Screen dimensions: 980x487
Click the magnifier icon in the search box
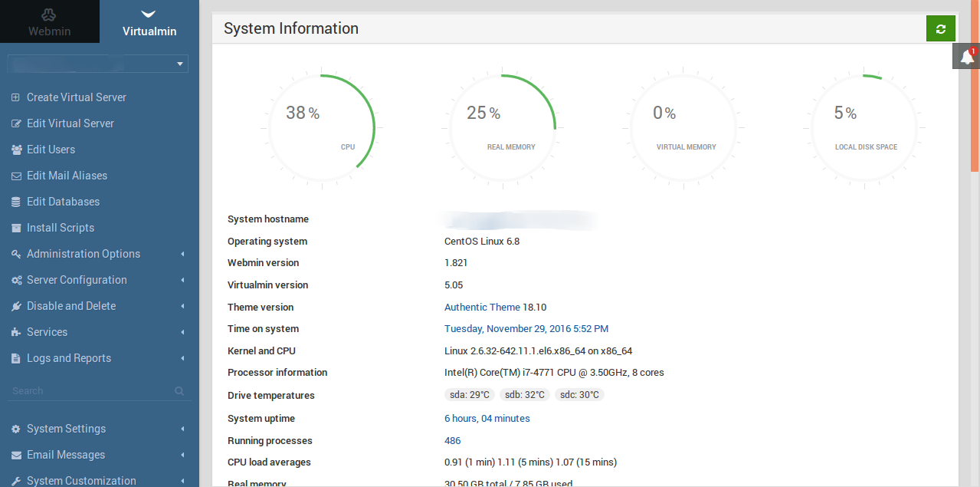tap(179, 391)
